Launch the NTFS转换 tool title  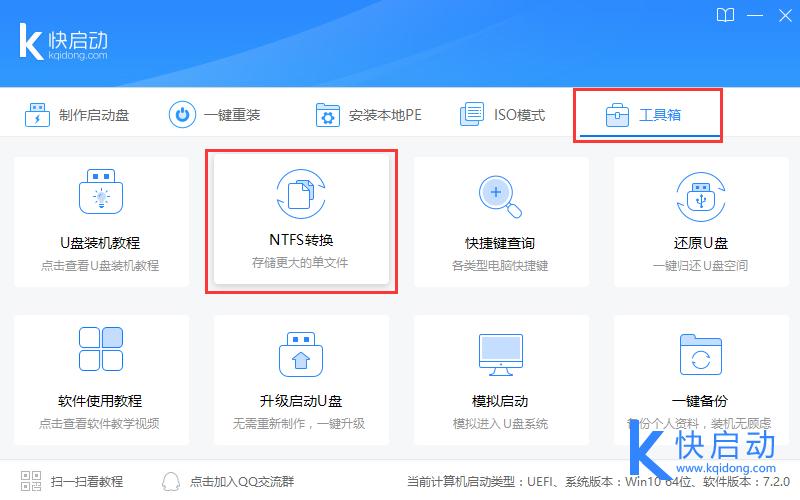(x=301, y=240)
